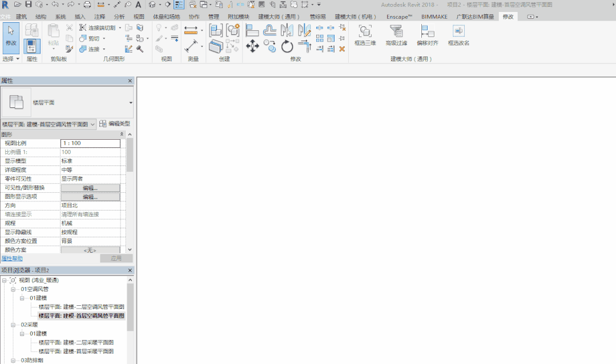Pick the Offset tool
This screenshot has height=364, width=616.
coord(269,30)
